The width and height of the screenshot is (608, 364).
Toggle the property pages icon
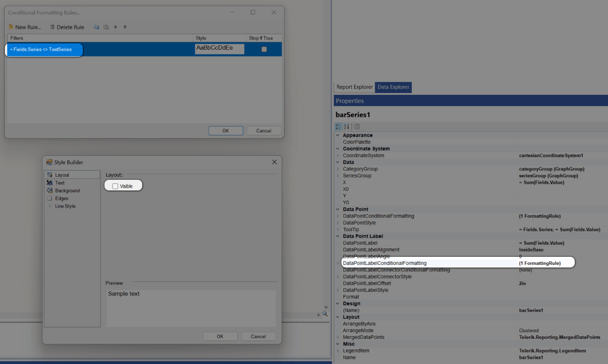click(356, 126)
